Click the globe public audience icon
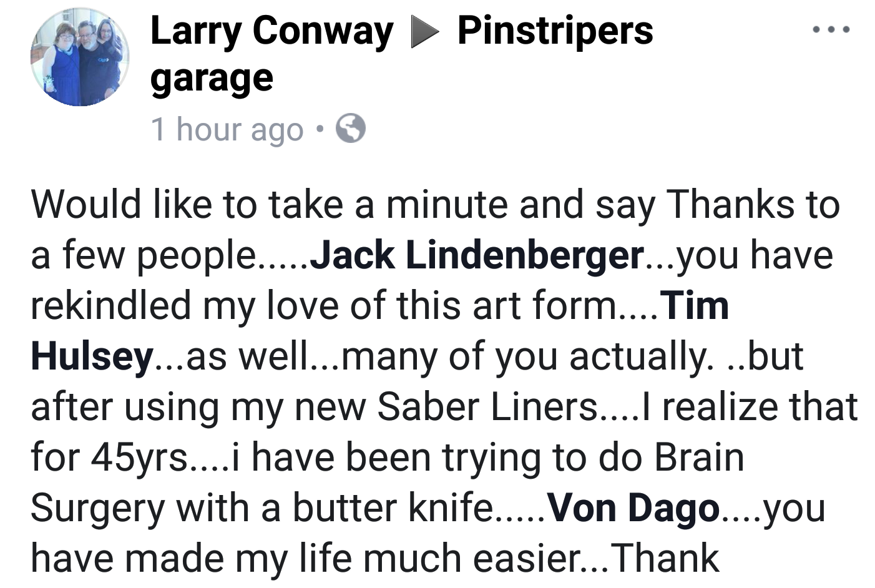Screen dimensions: 875x588 point(351,129)
